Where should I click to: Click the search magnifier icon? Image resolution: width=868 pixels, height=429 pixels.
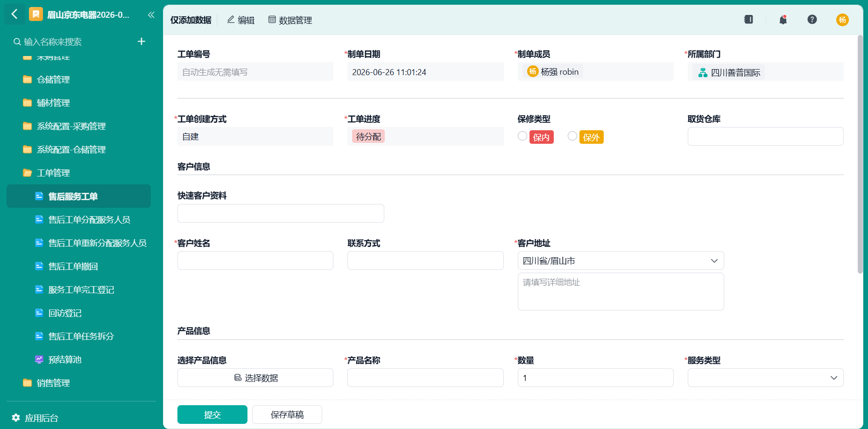(17, 42)
